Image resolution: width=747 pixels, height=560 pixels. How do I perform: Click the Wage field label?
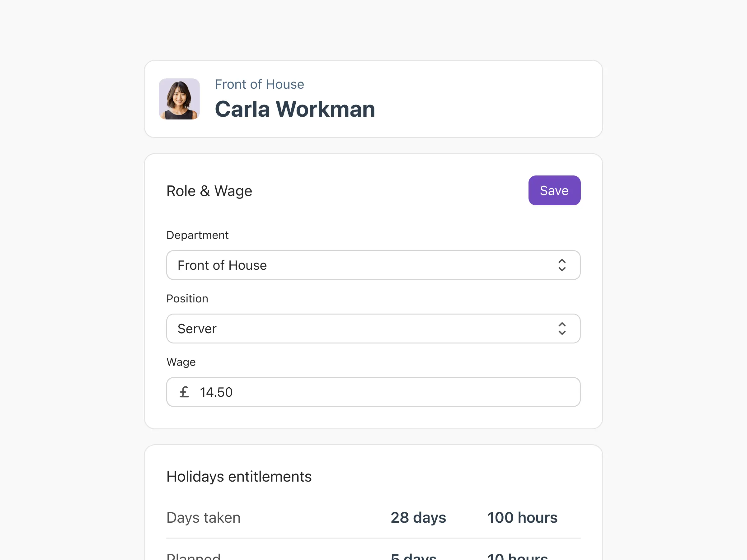(x=181, y=362)
